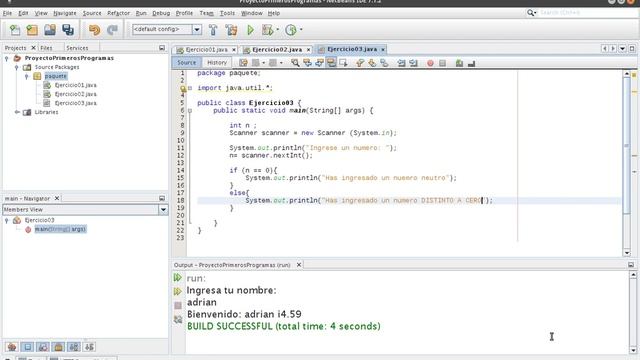640x360 pixels.
Task: Click the Find Previous Occurrence icon
Action: tap(307, 63)
